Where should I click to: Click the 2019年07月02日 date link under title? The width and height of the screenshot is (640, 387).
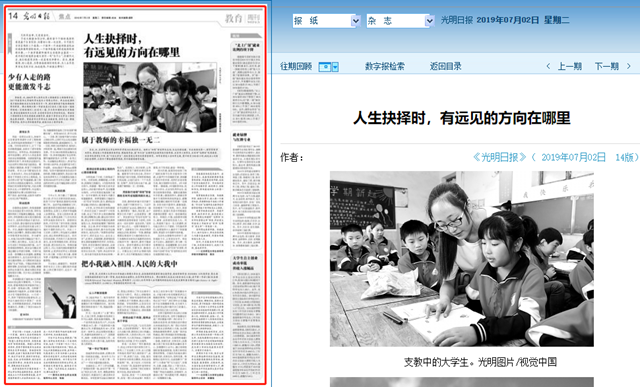[x=573, y=157]
